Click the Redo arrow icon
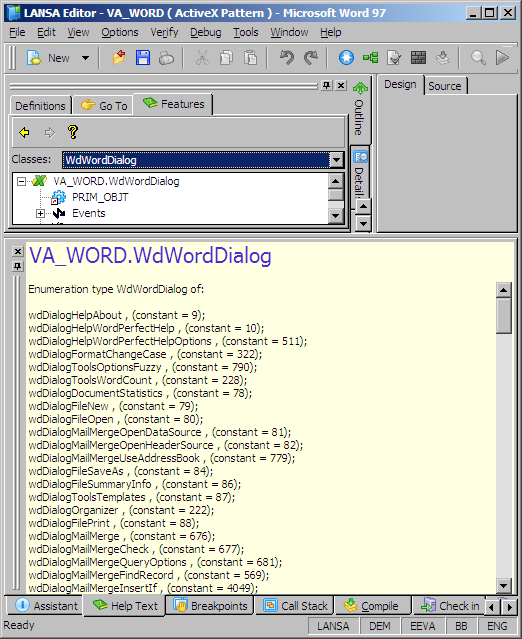The height and width of the screenshot is (639, 522). click(311, 58)
